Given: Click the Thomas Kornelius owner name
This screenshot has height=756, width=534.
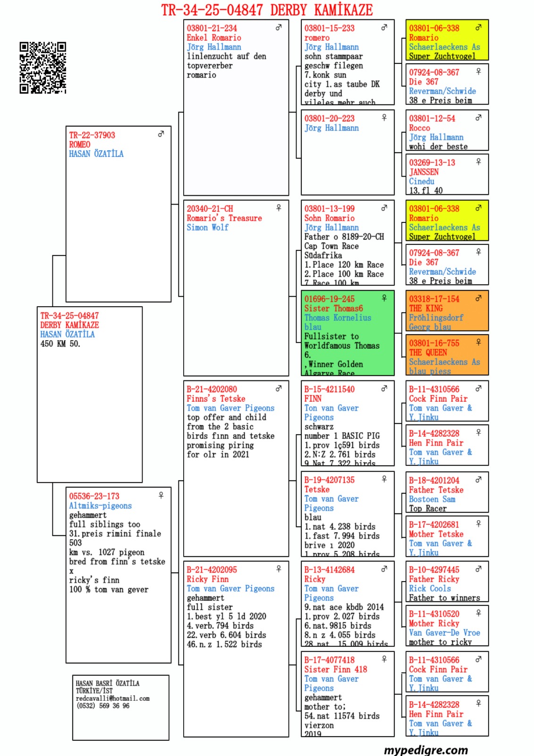Looking at the screenshot, I should pyautogui.click(x=337, y=318).
